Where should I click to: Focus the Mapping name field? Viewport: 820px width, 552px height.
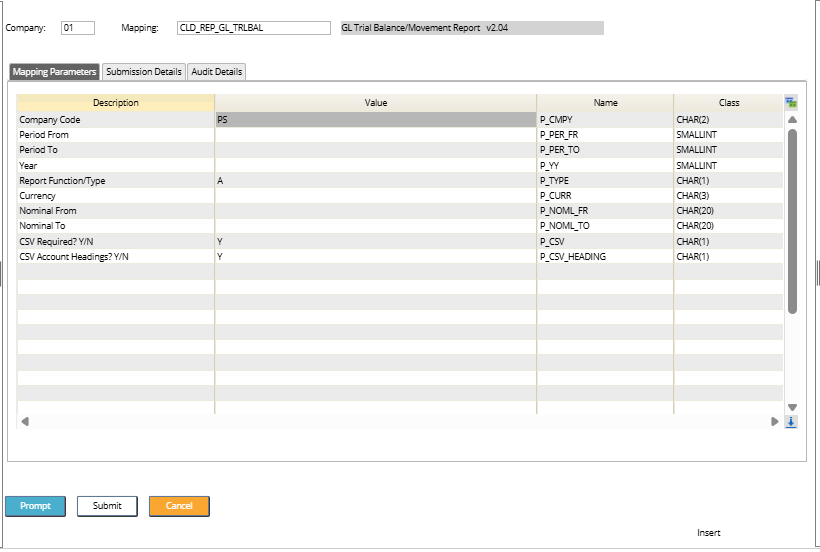[x=252, y=28]
